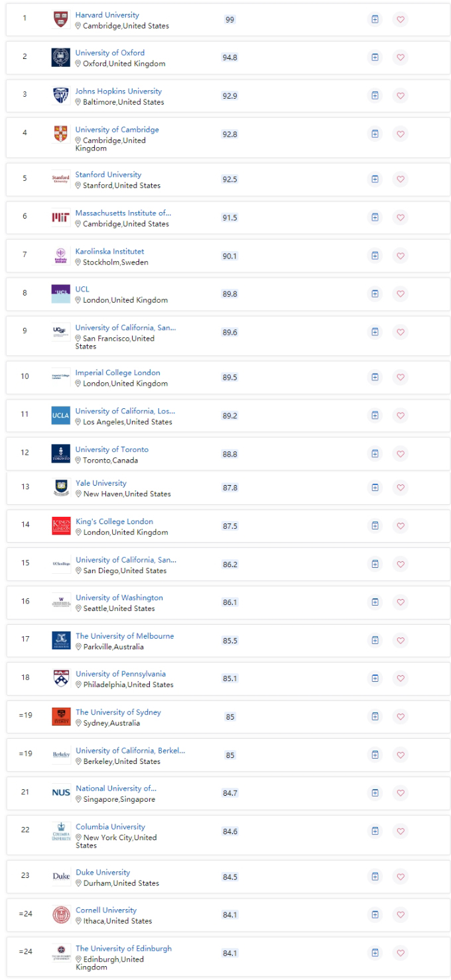Click compare icon for Imperial College London
The height and width of the screenshot is (980, 451).
tap(375, 377)
